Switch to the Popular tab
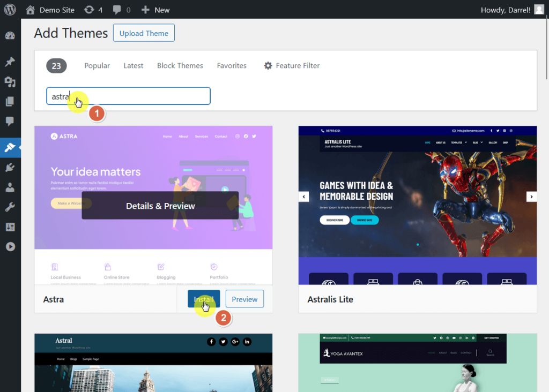This screenshot has width=549, height=392. click(97, 66)
